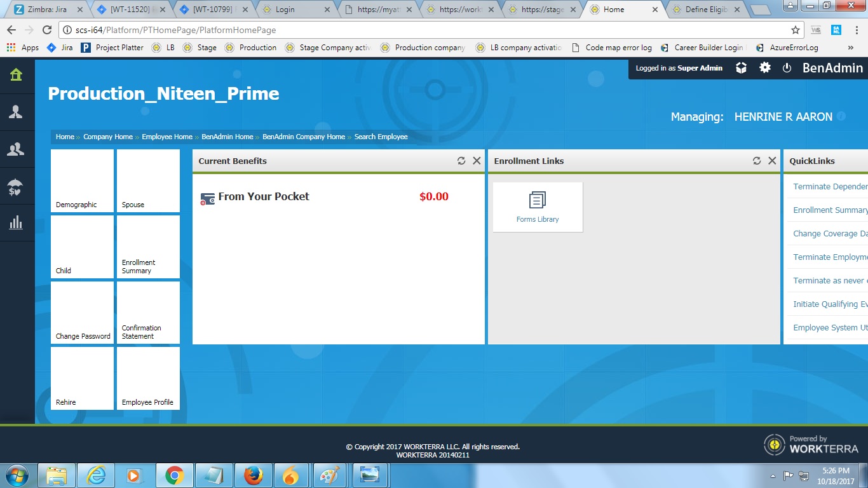Open the single-person employee sidebar icon
The image size is (868, 488).
coord(16,112)
